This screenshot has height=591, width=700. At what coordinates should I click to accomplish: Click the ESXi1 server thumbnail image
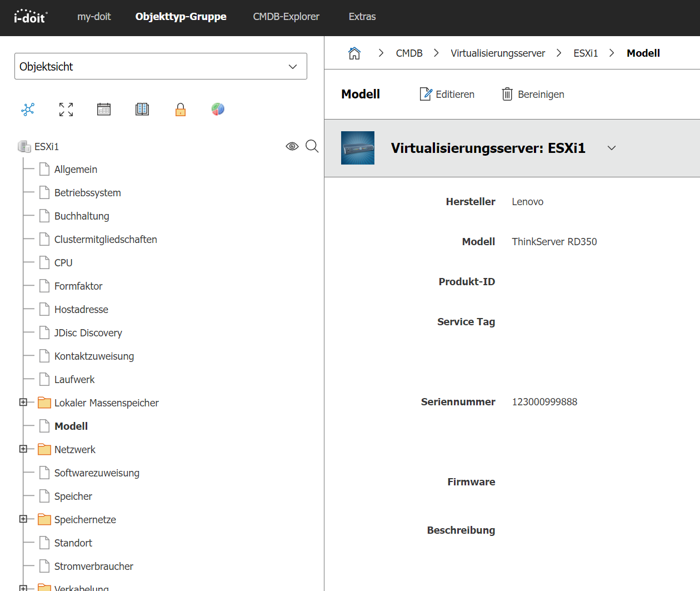click(358, 148)
